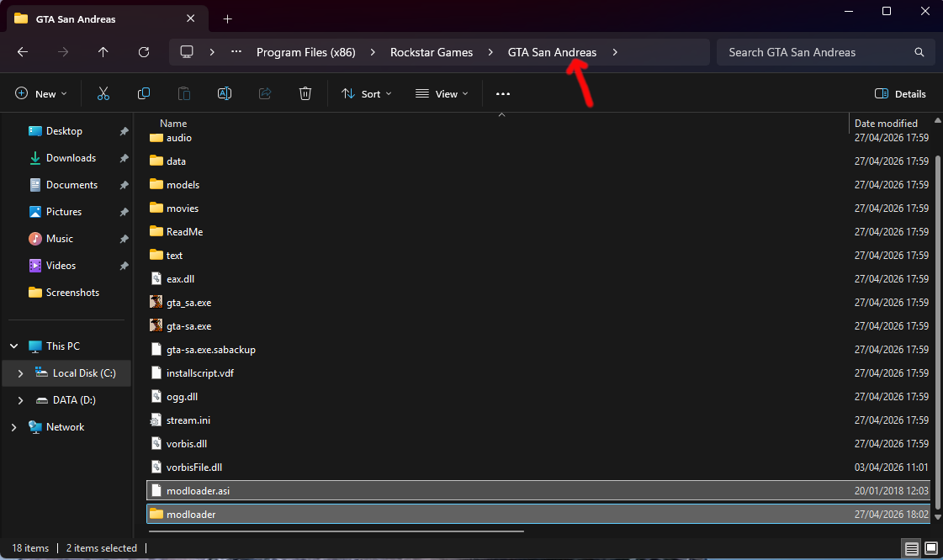Open Screenshots folder in navigation pane

[x=72, y=293]
